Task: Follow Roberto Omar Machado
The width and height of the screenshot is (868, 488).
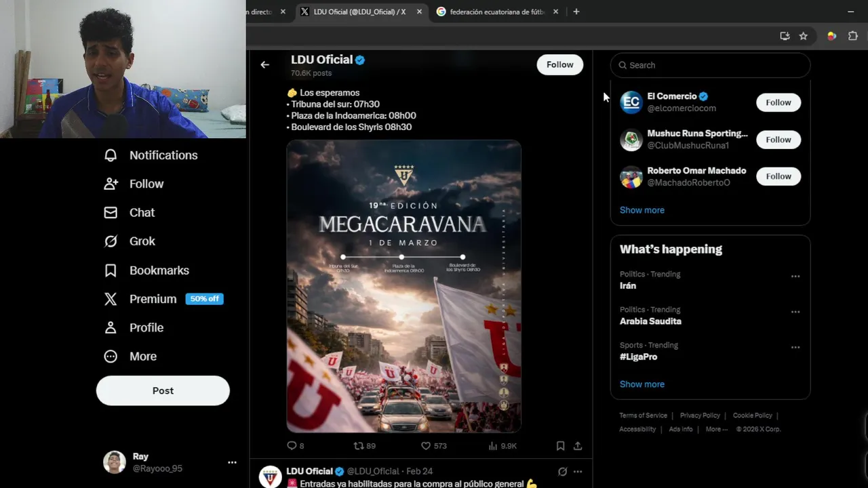Action: 778,176
